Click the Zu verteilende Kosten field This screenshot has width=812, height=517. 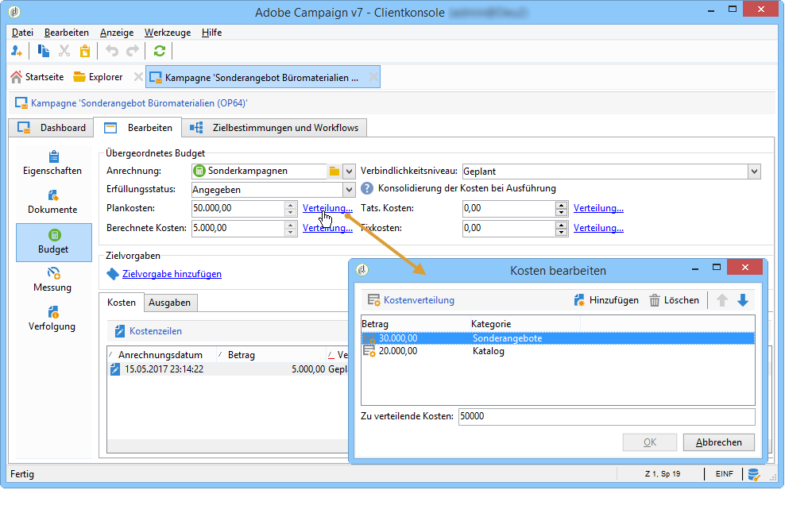(606, 417)
